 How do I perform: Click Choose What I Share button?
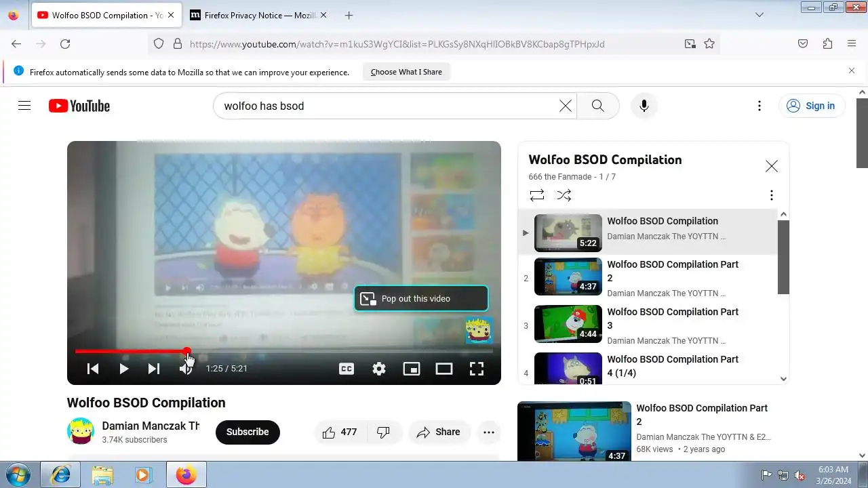(406, 72)
